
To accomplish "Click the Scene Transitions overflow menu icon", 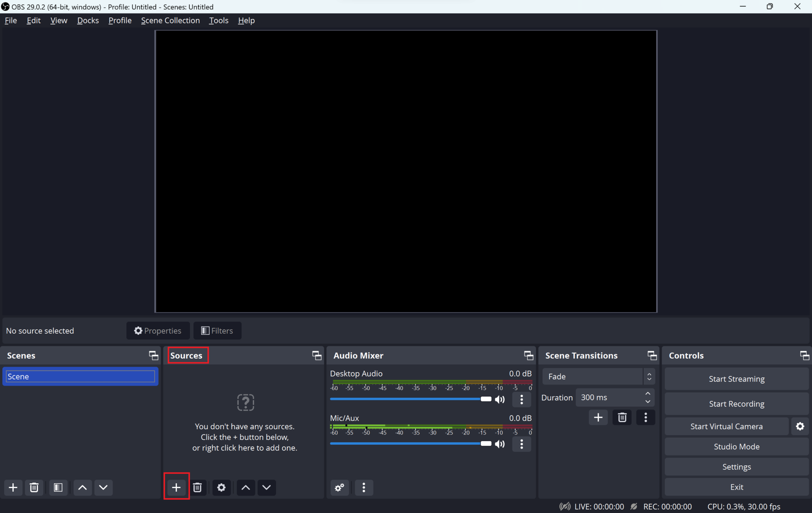I will coord(646,417).
